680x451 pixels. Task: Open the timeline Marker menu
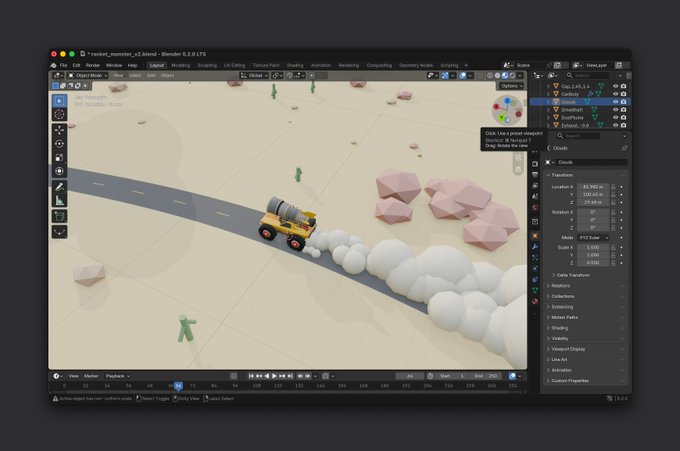click(x=91, y=376)
